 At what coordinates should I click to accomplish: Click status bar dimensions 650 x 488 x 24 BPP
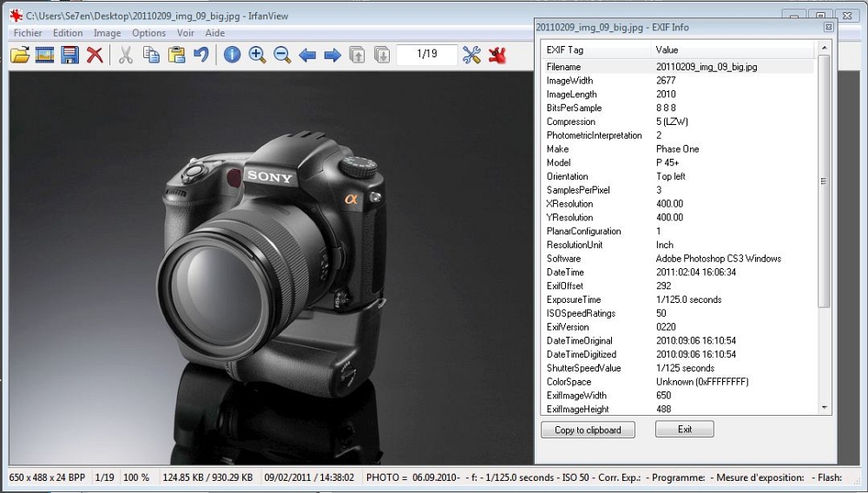pyautogui.click(x=47, y=477)
